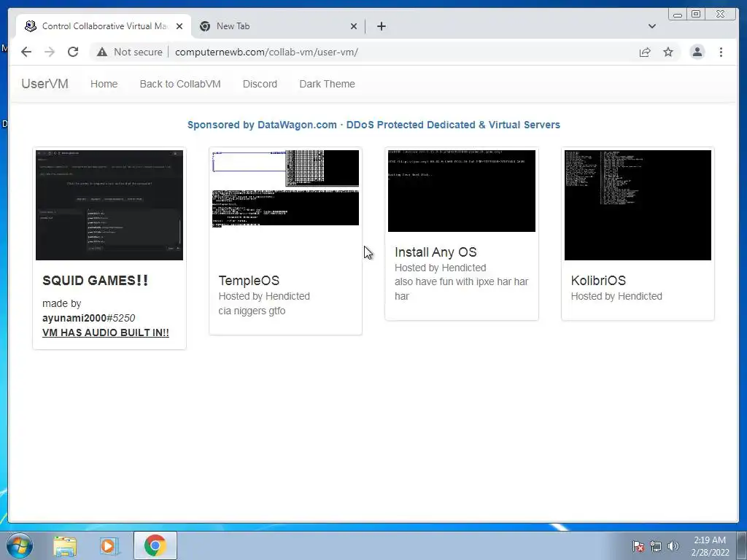The height and width of the screenshot is (560, 747).
Task: Open the Discord nav link
Action: (260, 84)
